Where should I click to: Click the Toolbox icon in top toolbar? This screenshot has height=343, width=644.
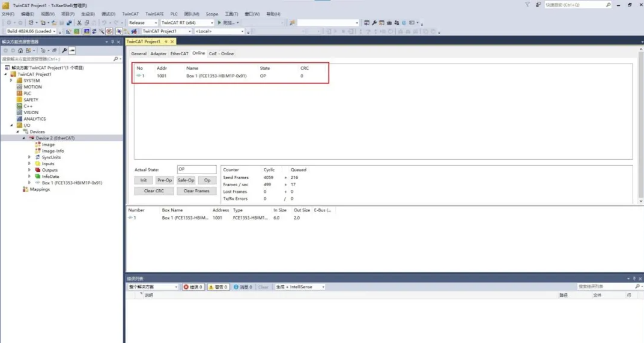tap(389, 23)
